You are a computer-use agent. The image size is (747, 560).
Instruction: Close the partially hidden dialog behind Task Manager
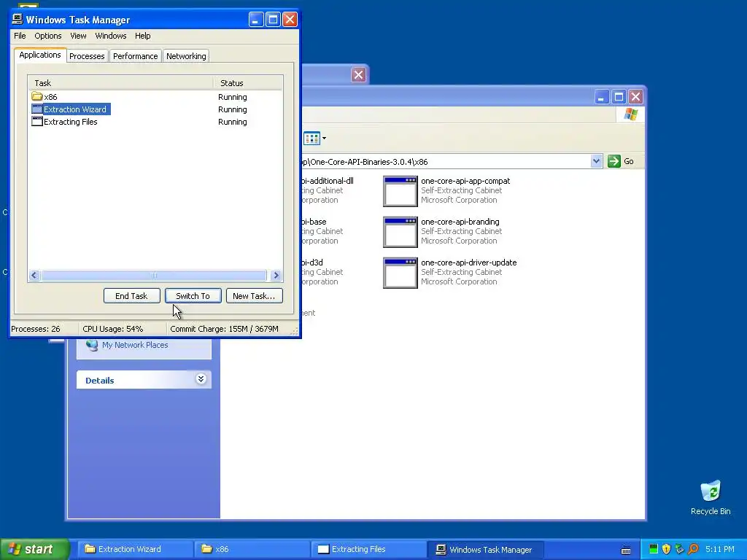coord(358,75)
